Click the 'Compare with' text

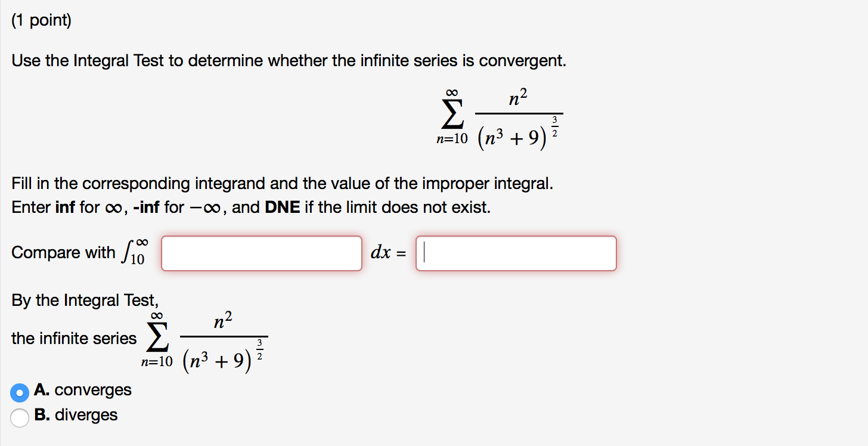[x=64, y=253]
